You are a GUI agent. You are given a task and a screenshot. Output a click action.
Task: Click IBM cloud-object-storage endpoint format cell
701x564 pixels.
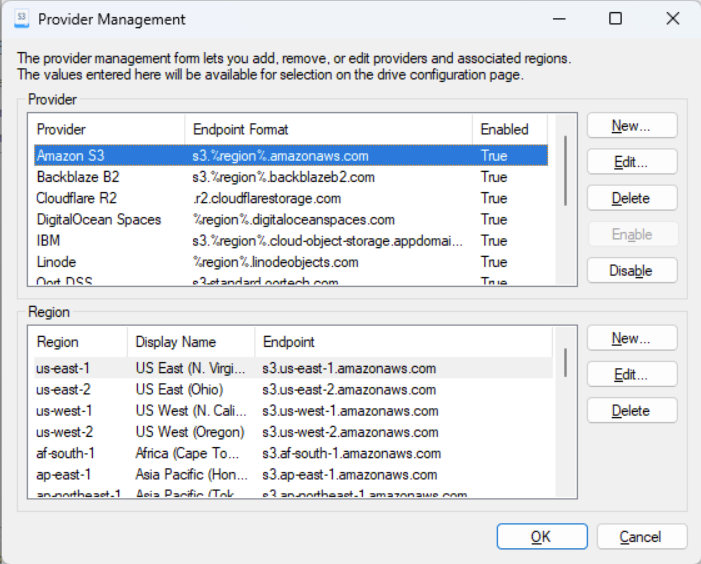(328, 241)
